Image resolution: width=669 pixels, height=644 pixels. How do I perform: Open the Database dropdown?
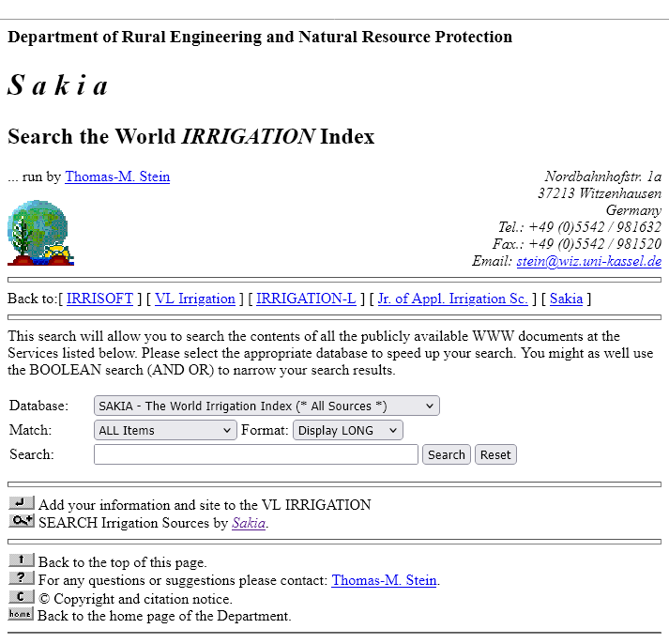[266, 406]
